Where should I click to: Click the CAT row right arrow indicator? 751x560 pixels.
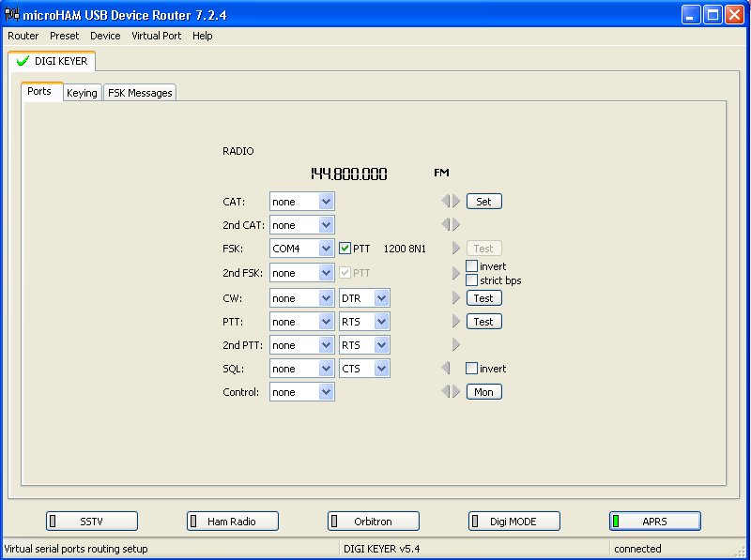pyautogui.click(x=456, y=201)
